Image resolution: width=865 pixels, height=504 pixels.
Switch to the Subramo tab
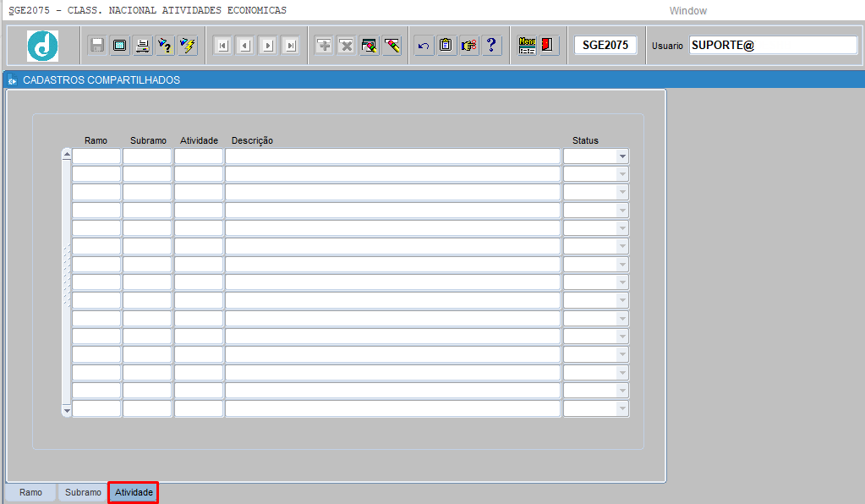coord(83,492)
